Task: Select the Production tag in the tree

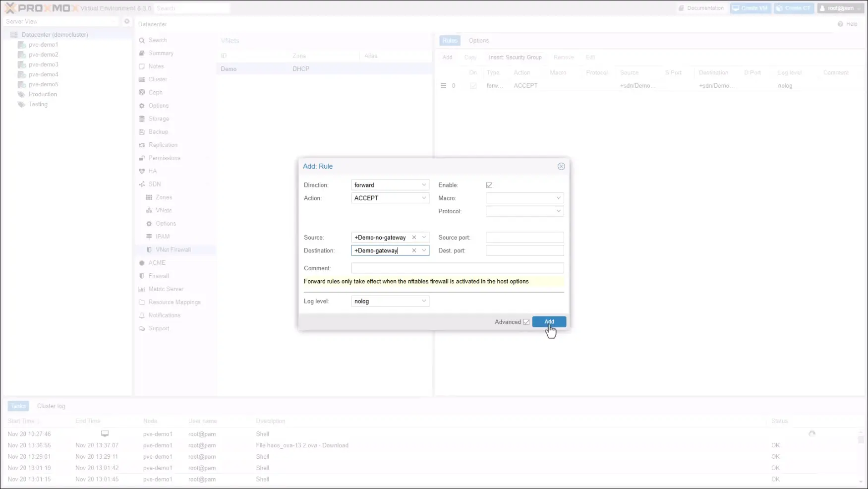Action: click(43, 94)
